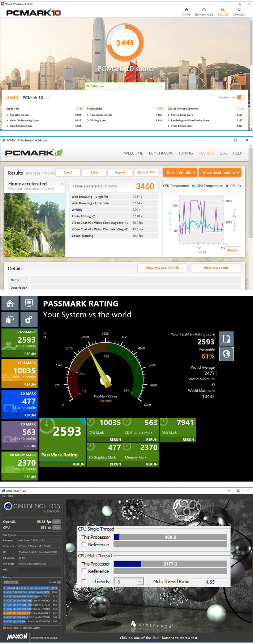Click the PassMark globe icon
Viewport: 253px width, 644px height.
(x=227, y=354)
